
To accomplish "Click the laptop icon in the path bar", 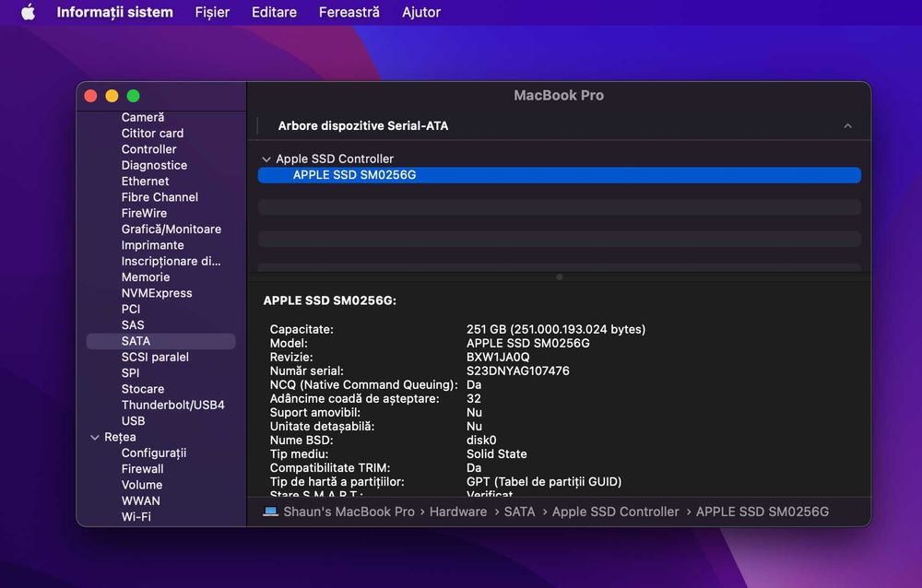I will (x=270, y=512).
